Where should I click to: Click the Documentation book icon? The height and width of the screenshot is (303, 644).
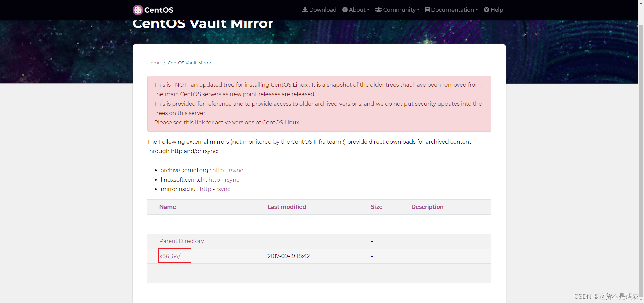[427, 10]
